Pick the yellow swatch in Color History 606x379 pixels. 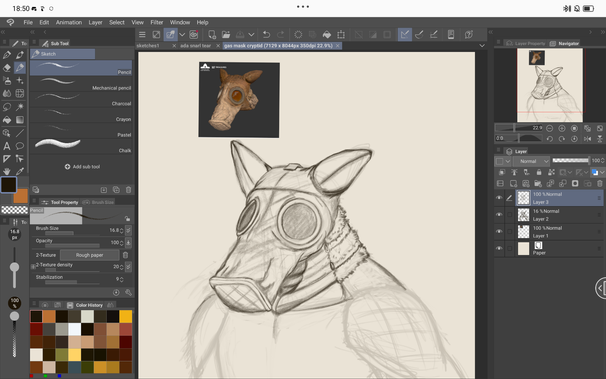[x=126, y=317]
